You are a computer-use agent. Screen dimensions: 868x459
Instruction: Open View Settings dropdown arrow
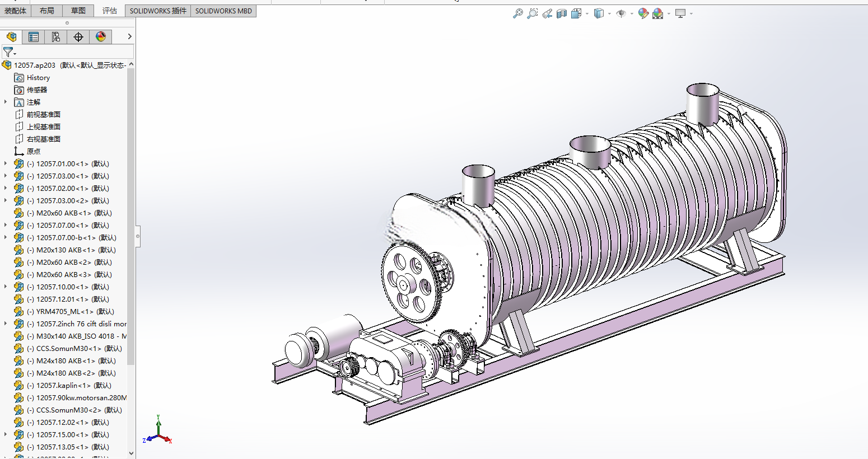tap(691, 14)
